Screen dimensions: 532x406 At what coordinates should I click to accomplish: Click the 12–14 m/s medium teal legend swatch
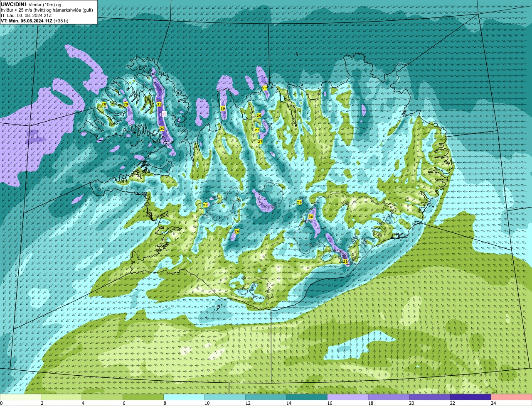point(266,397)
